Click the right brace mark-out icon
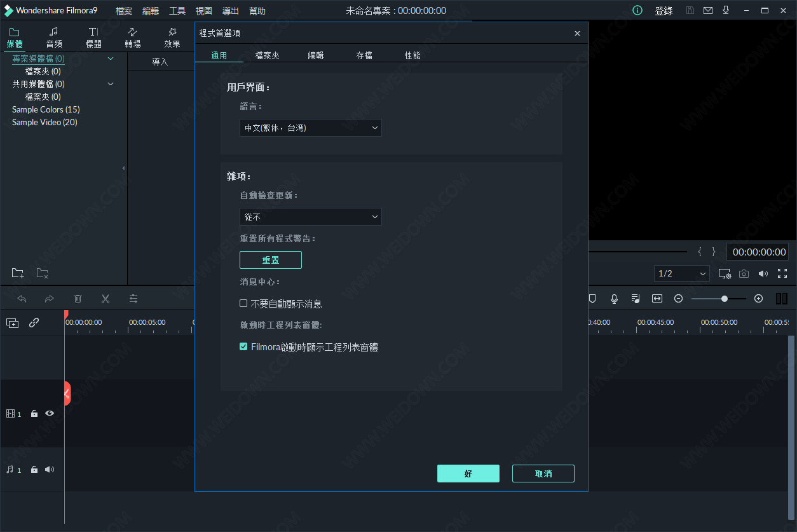The image size is (797, 532). pyautogui.click(x=714, y=252)
